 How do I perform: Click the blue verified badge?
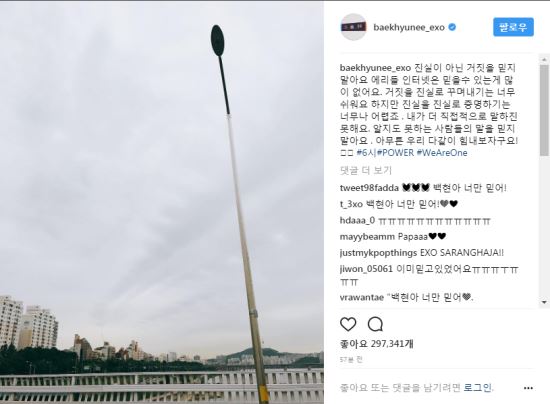[x=452, y=27]
